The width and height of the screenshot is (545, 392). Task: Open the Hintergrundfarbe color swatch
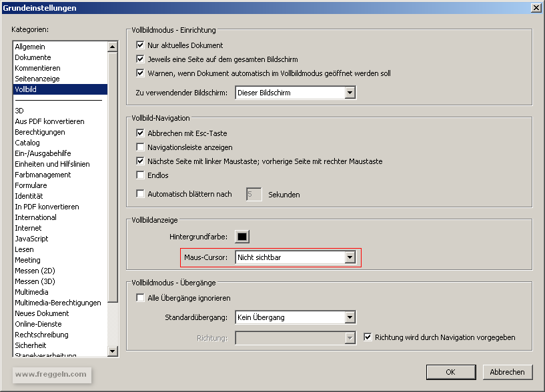pos(241,237)
